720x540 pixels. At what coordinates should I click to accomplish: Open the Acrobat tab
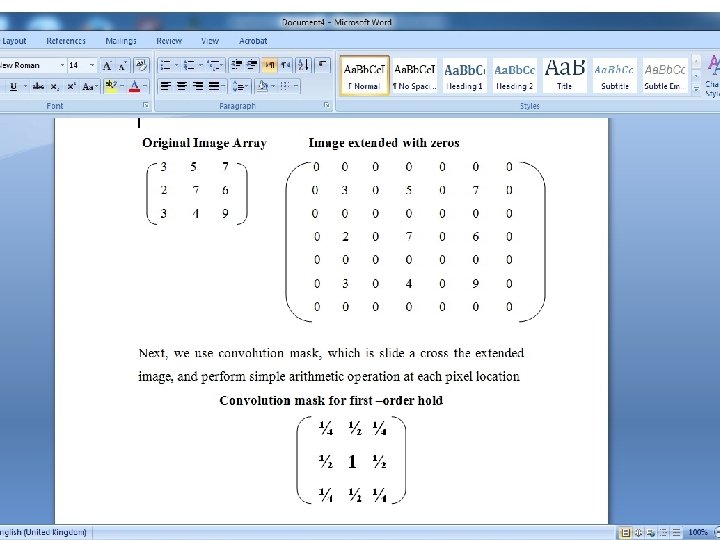pos(253,41)
